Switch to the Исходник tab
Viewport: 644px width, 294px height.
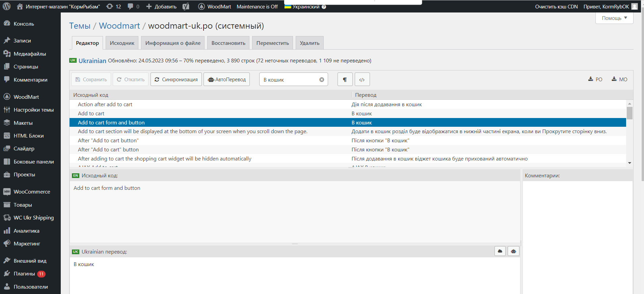(122, 43)
